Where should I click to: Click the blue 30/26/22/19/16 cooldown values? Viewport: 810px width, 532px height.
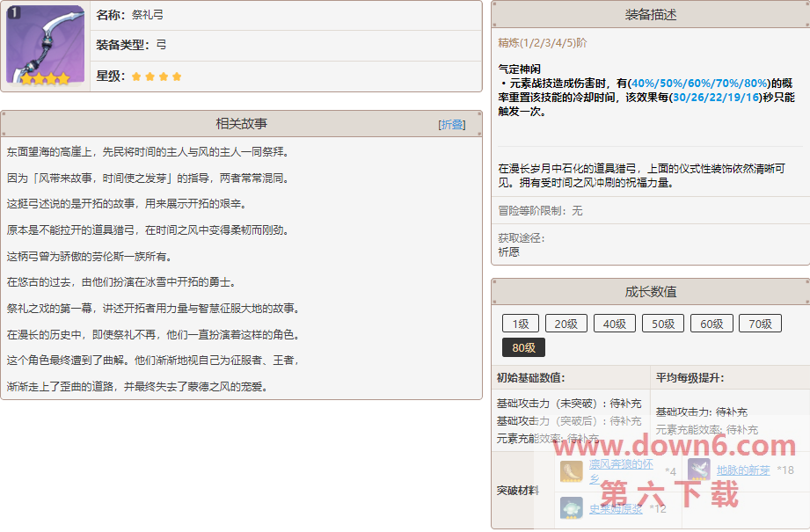(x=717, y=97)
